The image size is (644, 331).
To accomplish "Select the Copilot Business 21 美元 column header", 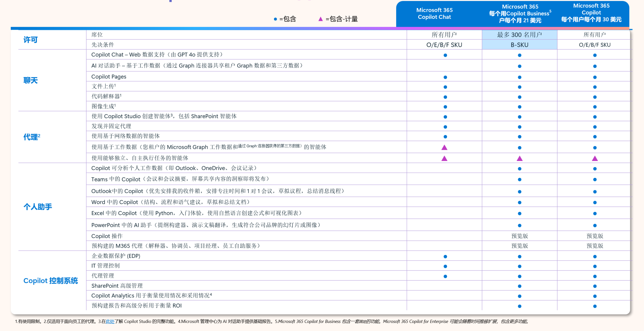I will point(520,14).
